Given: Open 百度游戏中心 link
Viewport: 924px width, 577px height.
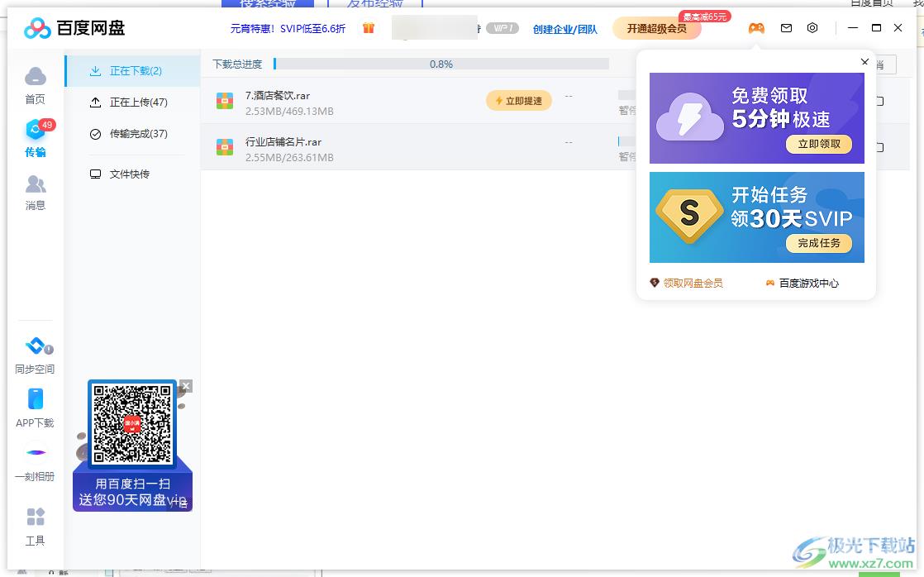Looking at the screenshot, I should (802, 283).
